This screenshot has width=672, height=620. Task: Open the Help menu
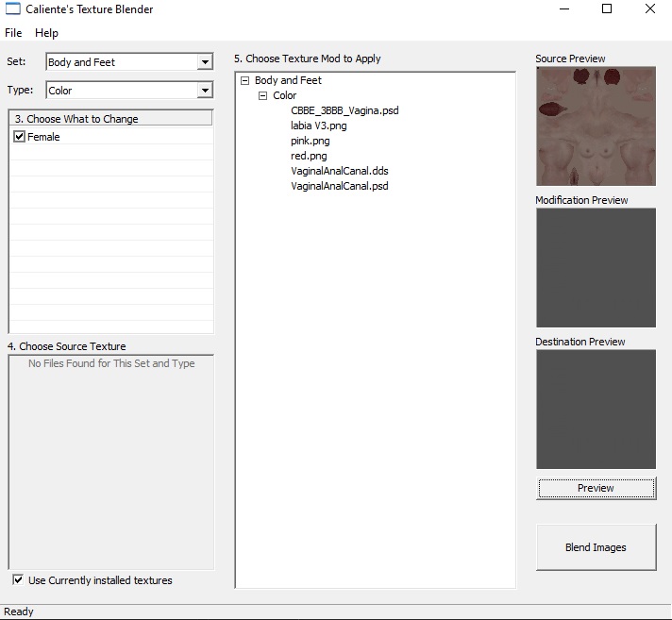[x=46, y=33]
